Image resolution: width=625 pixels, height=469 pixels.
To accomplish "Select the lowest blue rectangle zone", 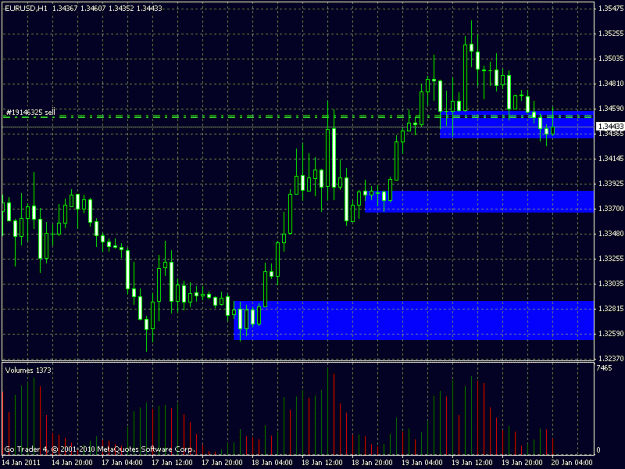I will (x=414, y=321).
